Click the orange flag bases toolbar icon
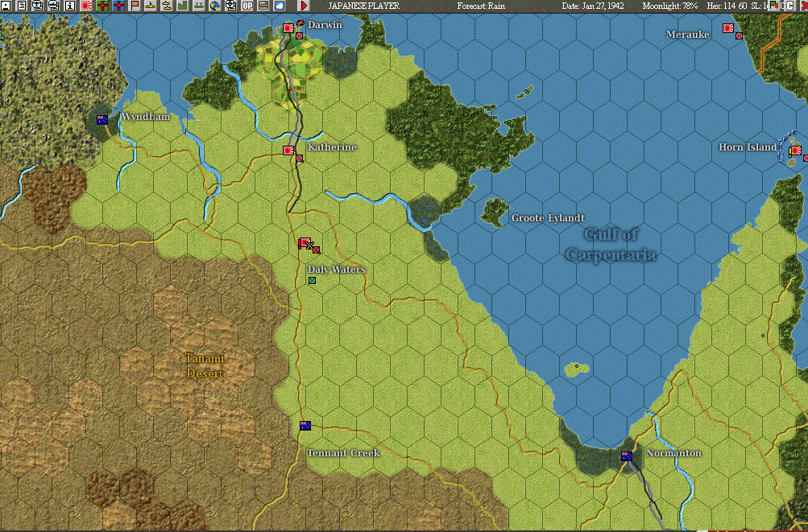The width and height of the screenshot is (808, 532). click(x=135, y=6)
